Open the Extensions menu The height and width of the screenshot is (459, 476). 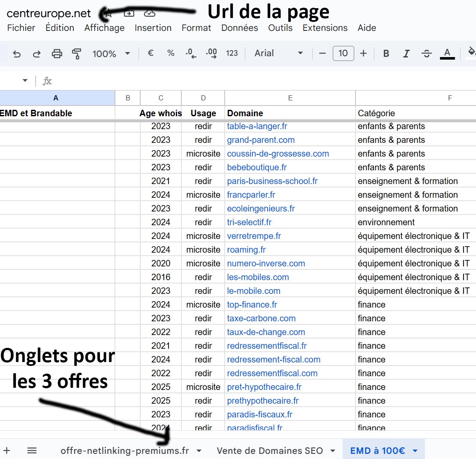[x=325, y=28]
